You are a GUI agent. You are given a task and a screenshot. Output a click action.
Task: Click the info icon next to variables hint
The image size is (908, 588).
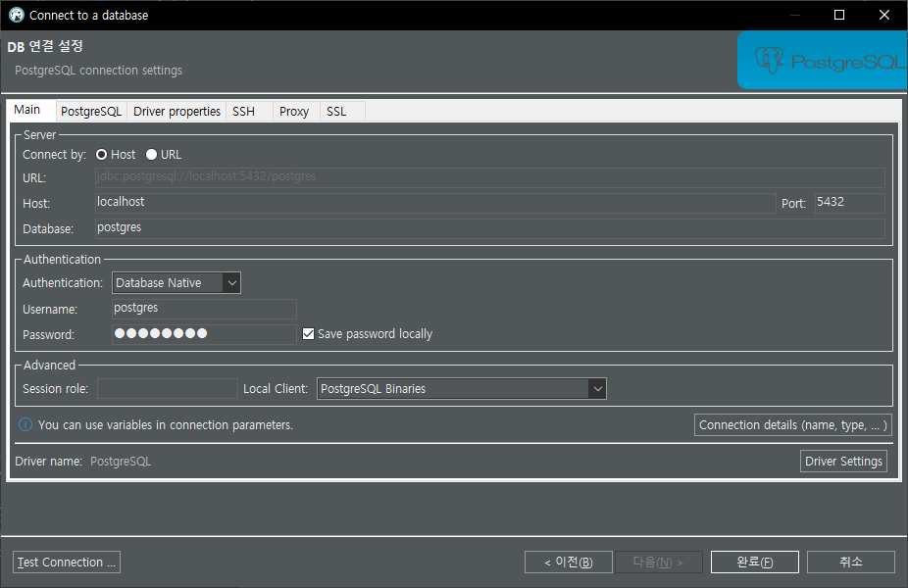(x=25, y=424)
